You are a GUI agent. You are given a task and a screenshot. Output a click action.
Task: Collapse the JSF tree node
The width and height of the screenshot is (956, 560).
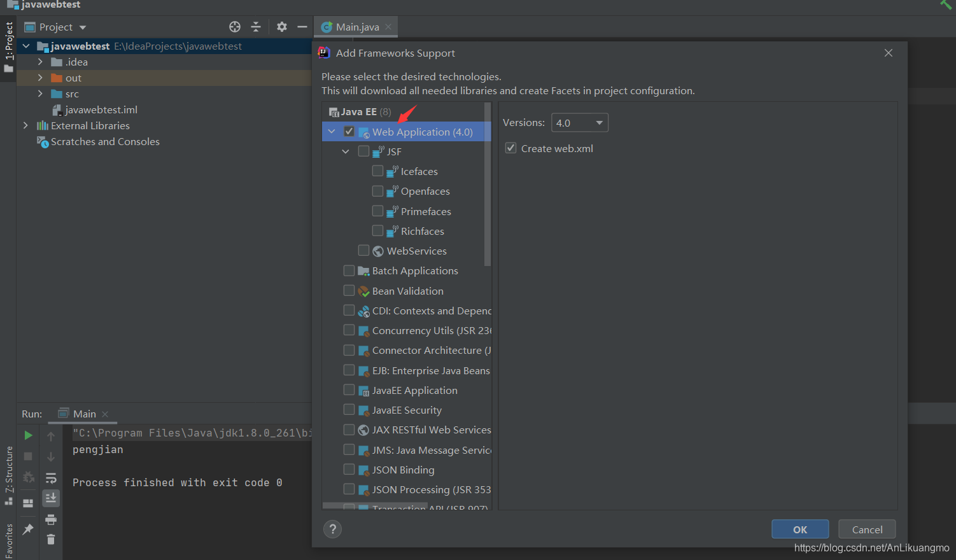click(346, 151)
